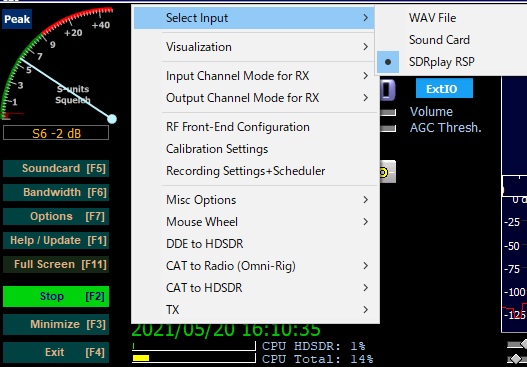This screenshot has height=367, width=527.
Task: Click the CPU HDSDR: 1% readout
Action: pos(314,346)
